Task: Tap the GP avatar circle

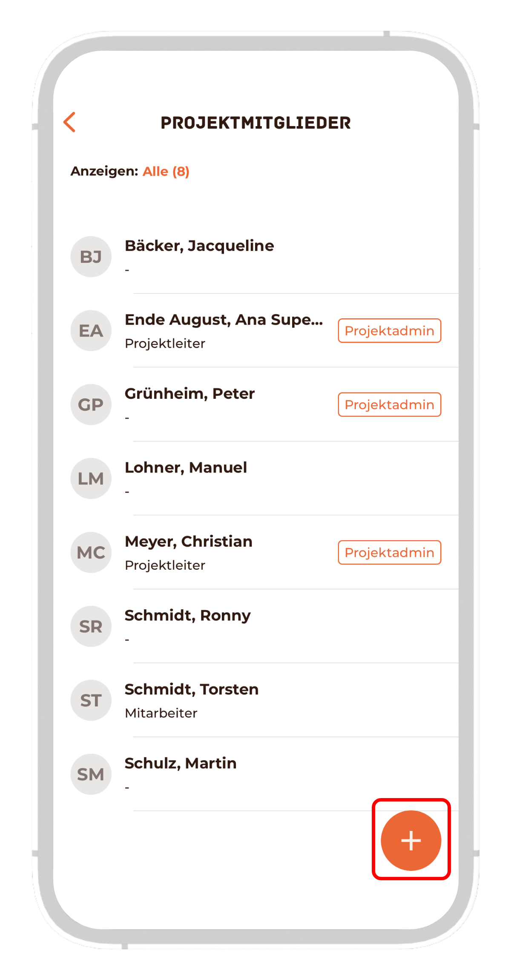Action: pos(91,404)
